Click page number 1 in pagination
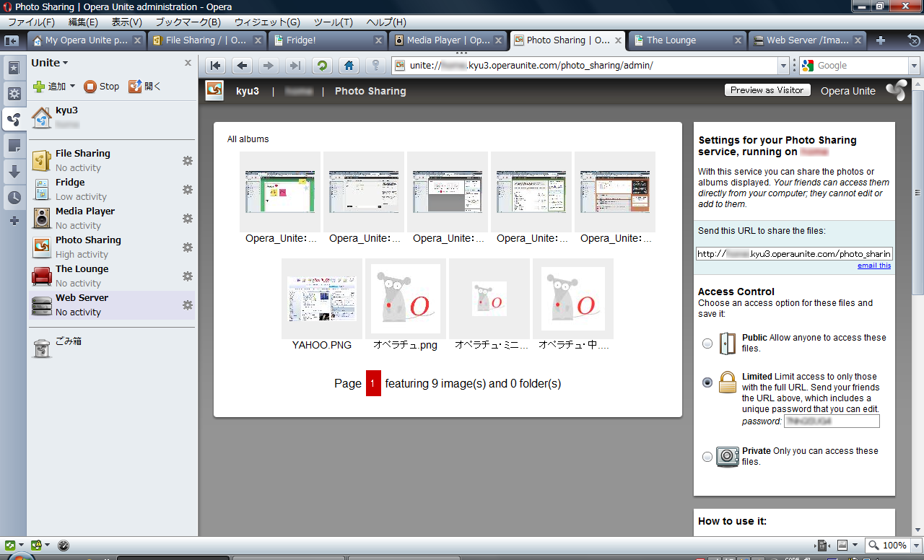 pyautogui.click(x=373, y=384)
